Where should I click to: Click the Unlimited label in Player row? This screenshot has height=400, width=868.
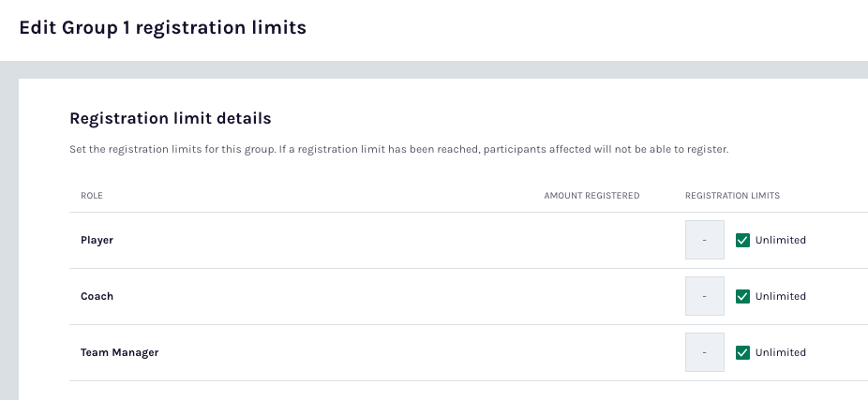click(x=780, y=240)
